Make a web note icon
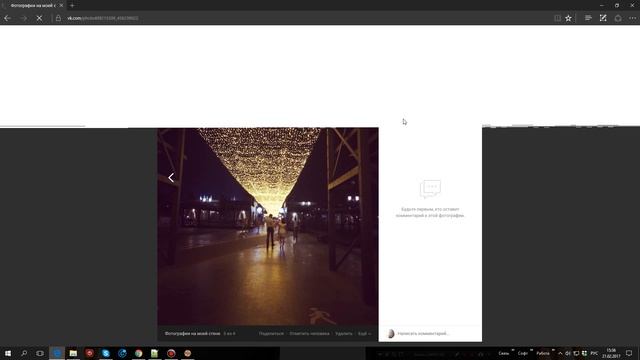640x360 pixels. [603, 18]
